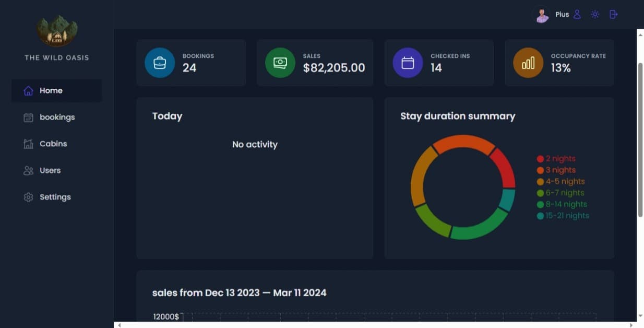This screenshot has height=328, width=644.
Task: Click the horizontal scrollbar right arrow
Action: 631,325
